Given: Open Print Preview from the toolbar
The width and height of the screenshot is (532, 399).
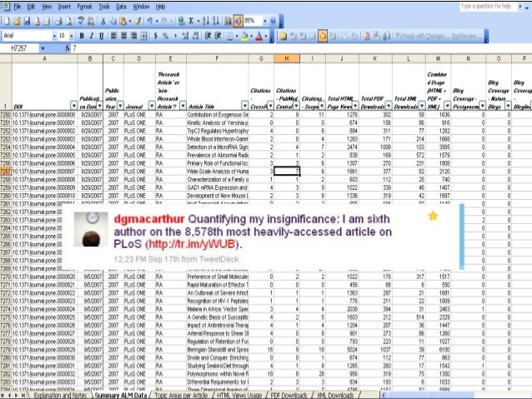Looking at the screenshot, I should point(69,22).
